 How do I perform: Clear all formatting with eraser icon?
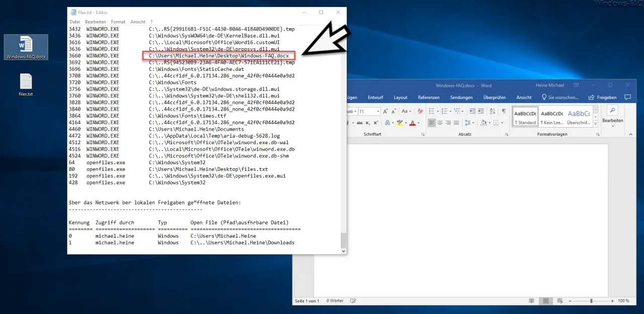[x=420, y=112]
